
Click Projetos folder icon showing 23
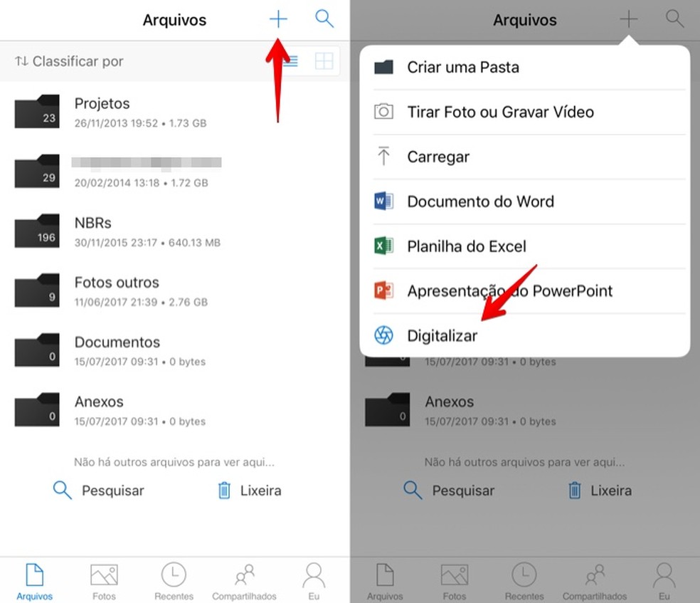[x=37, y=111]
